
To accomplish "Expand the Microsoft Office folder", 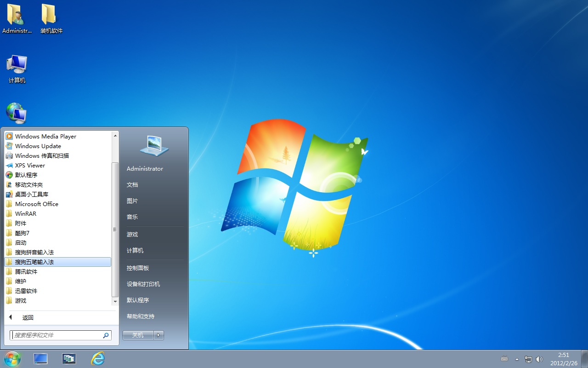I will [x=36, y=204].
